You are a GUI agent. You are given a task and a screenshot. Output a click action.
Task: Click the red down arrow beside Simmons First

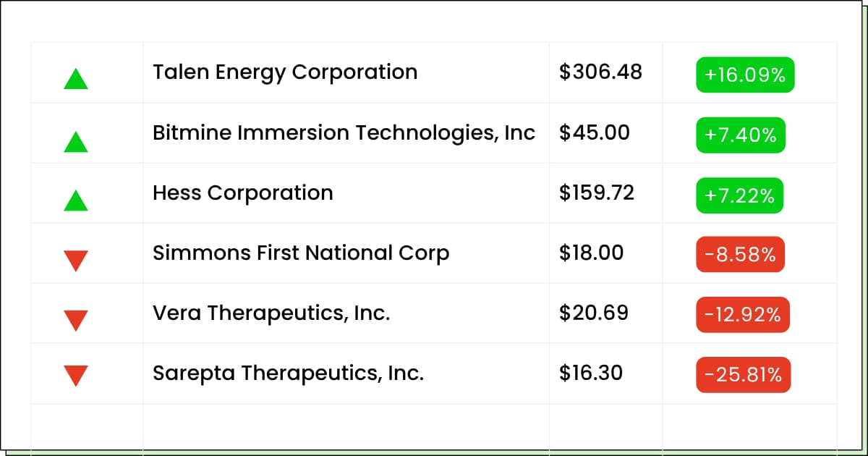[75, 261]
